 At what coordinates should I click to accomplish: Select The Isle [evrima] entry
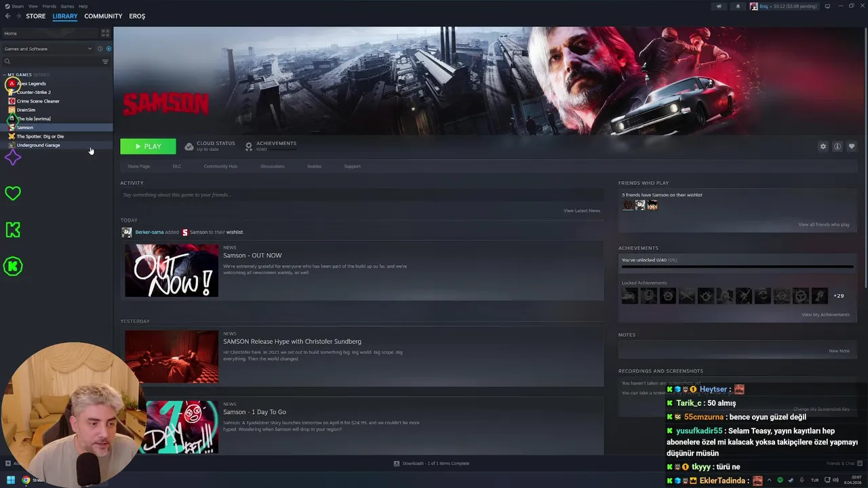click(33, 119)
